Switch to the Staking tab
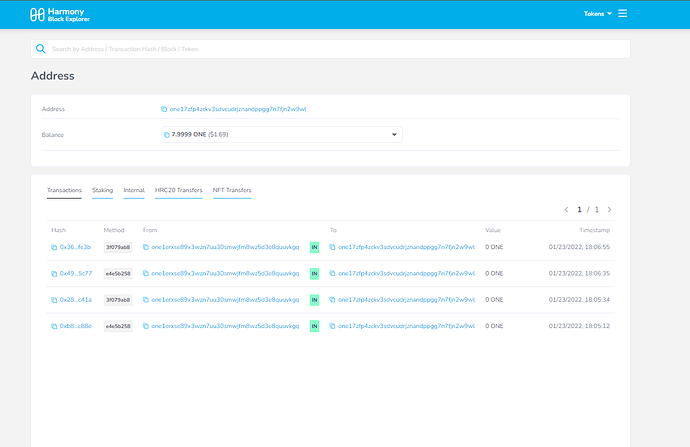 (103, 191)
